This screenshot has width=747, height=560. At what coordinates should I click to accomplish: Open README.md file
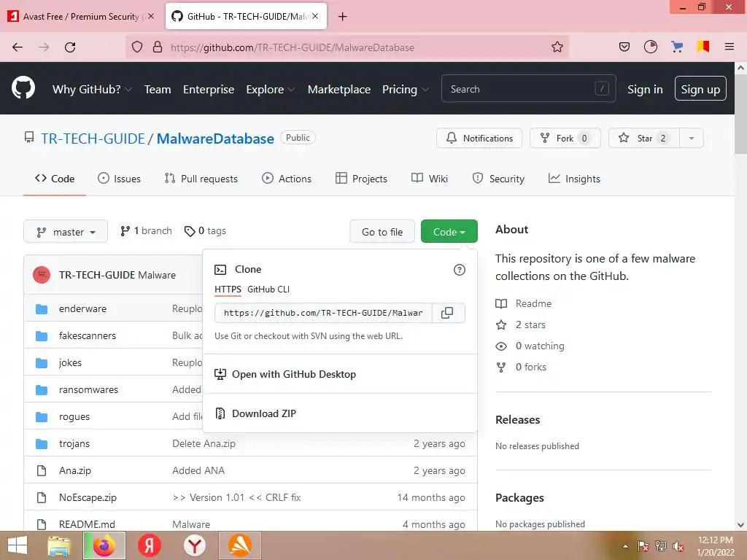pos(87,524)
